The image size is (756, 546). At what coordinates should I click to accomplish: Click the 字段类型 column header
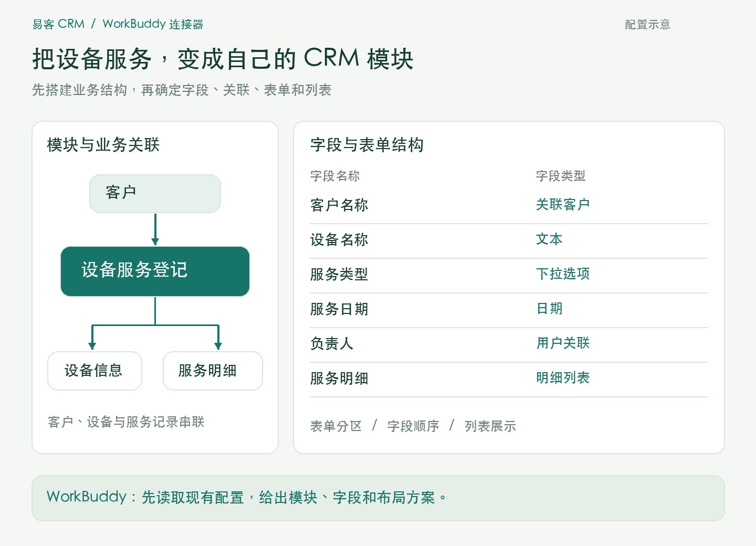[x=561, y=176]
